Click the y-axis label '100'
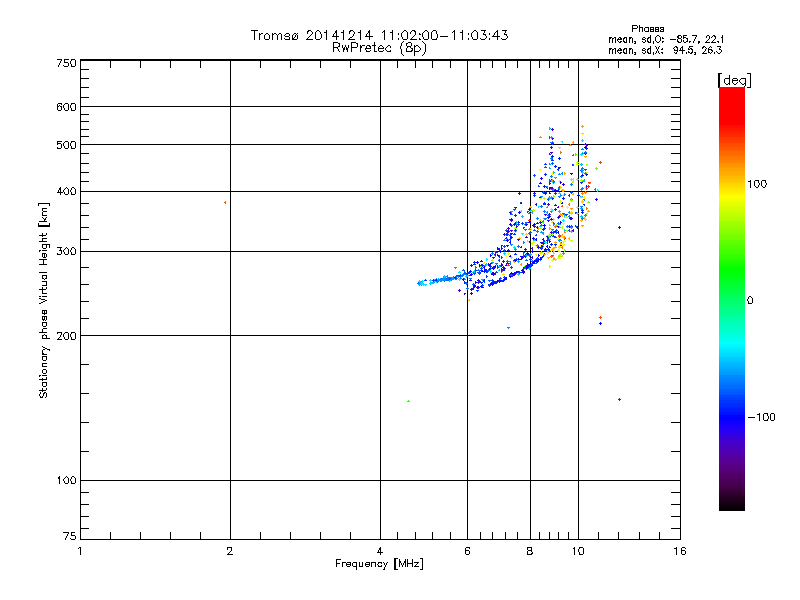Screen dimensions: 800x600 pyautogui.click(x=66, y=481)
